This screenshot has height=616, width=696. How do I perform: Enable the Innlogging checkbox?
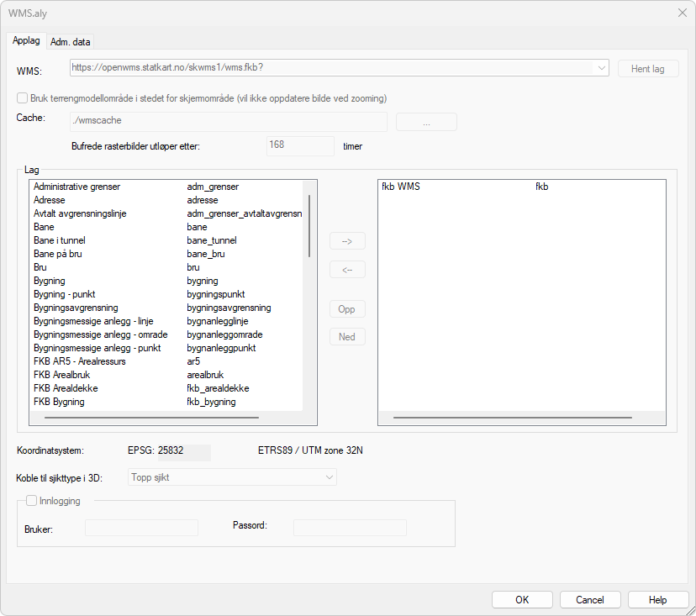(32, 501)
